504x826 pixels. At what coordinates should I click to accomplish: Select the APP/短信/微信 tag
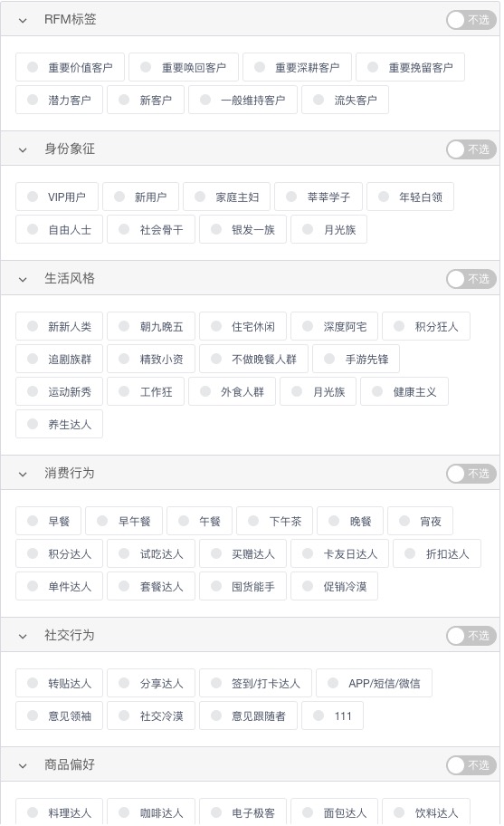tap(374, 684)
